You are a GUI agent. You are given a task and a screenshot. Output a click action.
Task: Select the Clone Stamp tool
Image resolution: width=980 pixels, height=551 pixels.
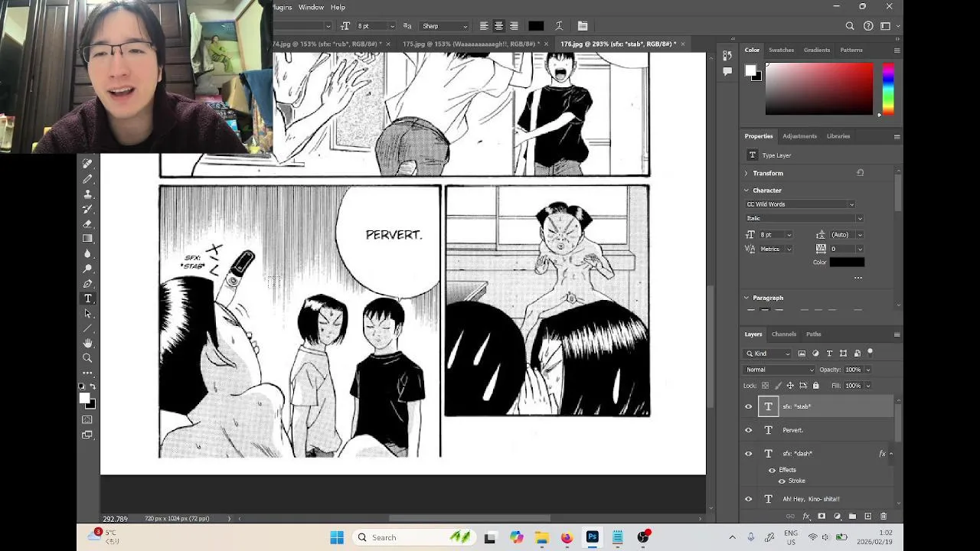point(87,194)
